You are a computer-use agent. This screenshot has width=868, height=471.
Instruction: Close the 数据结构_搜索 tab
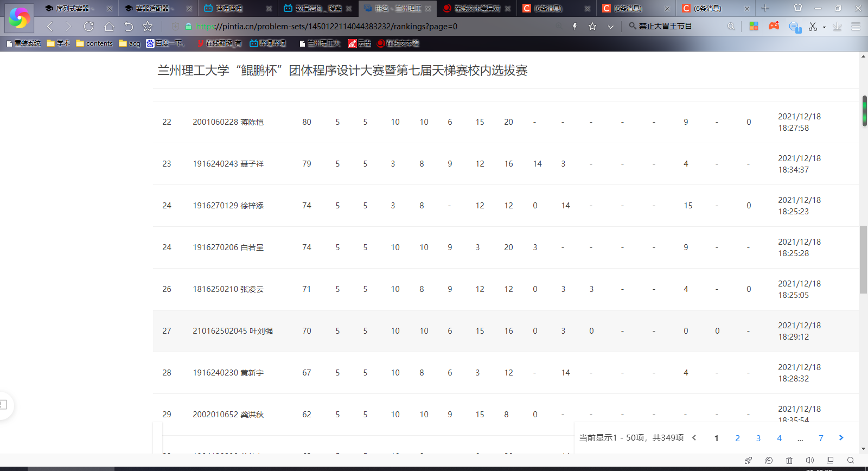coord(349,9)
